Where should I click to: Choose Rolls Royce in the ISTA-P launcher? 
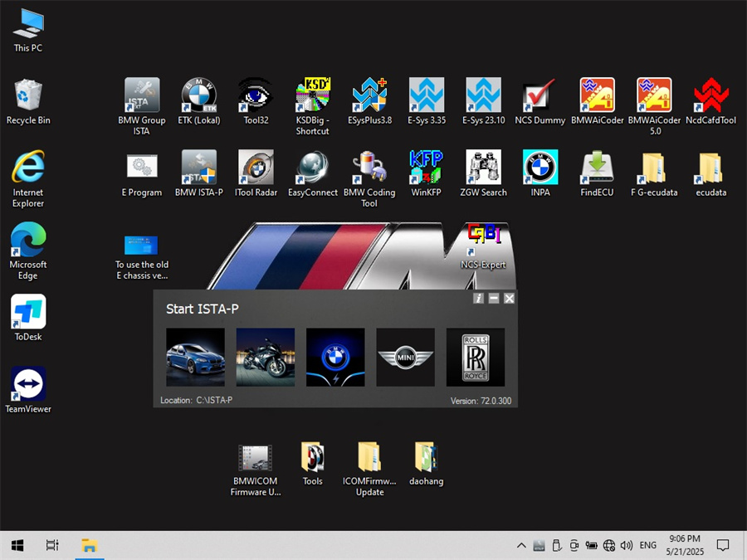tap(475, 358)
